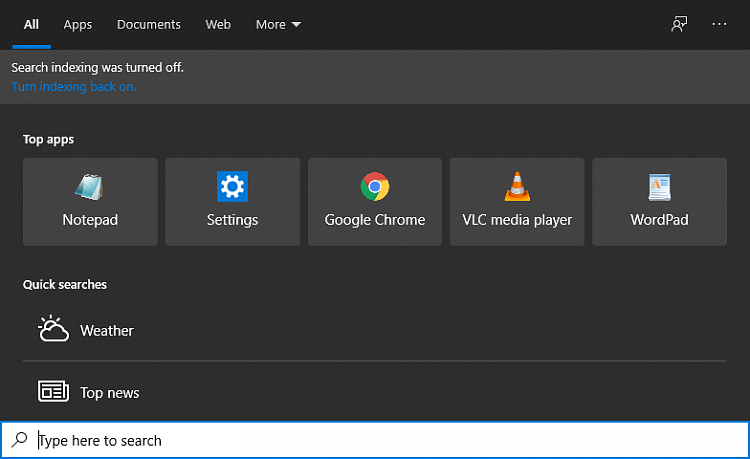Click the Top news newspaper icon
The image size is (750, 459).
click(x=53, y=392)
